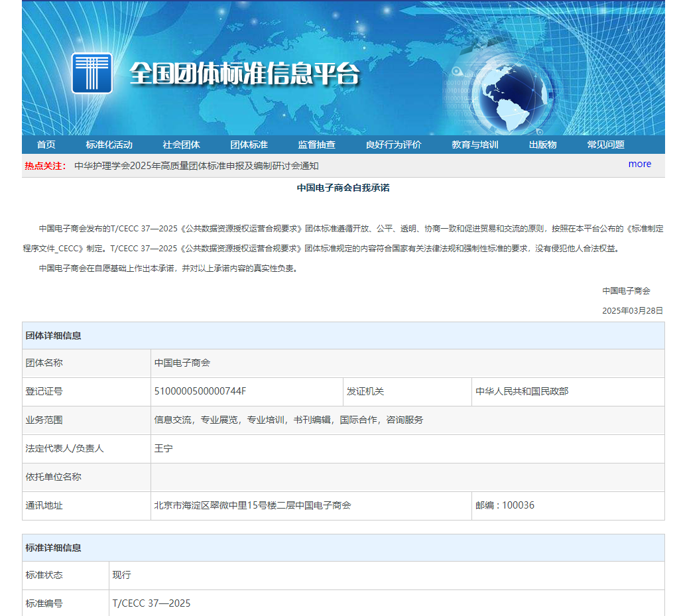This screenshot has width=679, height=616.
Task: Navigate to 良好行为评价
Action: click(394, 145)
